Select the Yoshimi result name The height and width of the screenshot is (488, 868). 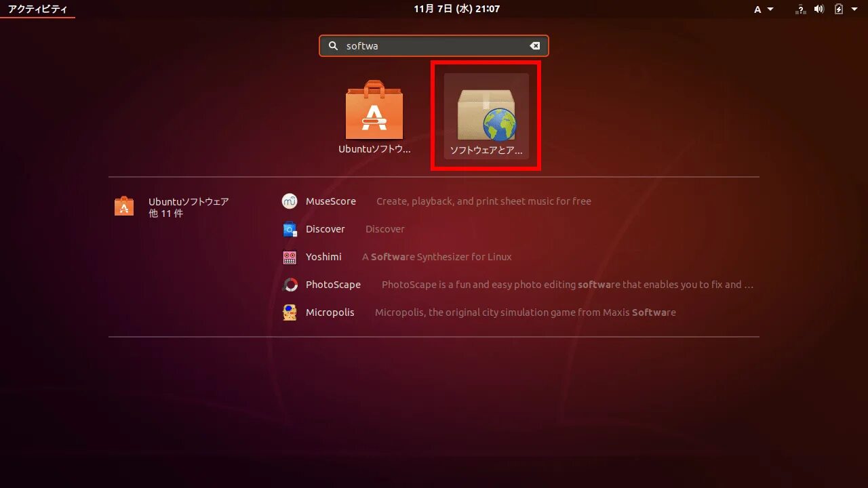[x=323, y=257]
